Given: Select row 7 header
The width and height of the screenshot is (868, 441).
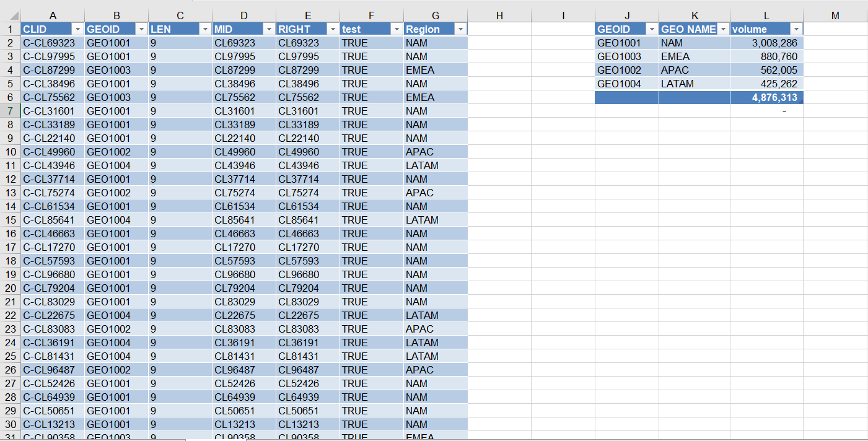Looking at the screenshot, I should tap(10, 111).
